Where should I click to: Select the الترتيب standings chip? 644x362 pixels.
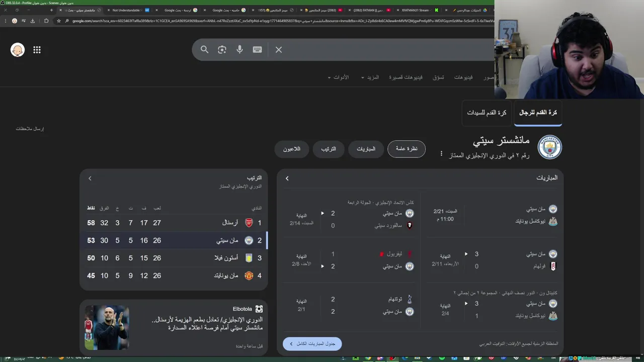coord(329,149)
